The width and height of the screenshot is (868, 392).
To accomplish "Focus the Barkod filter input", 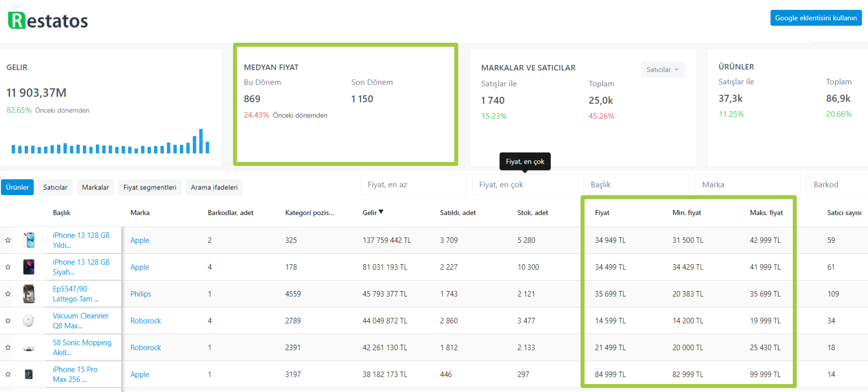I will click(x=837, y=184).
